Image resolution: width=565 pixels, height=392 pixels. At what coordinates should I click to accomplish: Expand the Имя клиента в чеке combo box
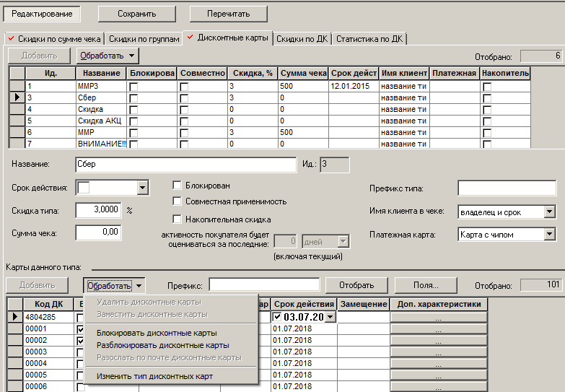pyautogui.click(x=550, y=212)
